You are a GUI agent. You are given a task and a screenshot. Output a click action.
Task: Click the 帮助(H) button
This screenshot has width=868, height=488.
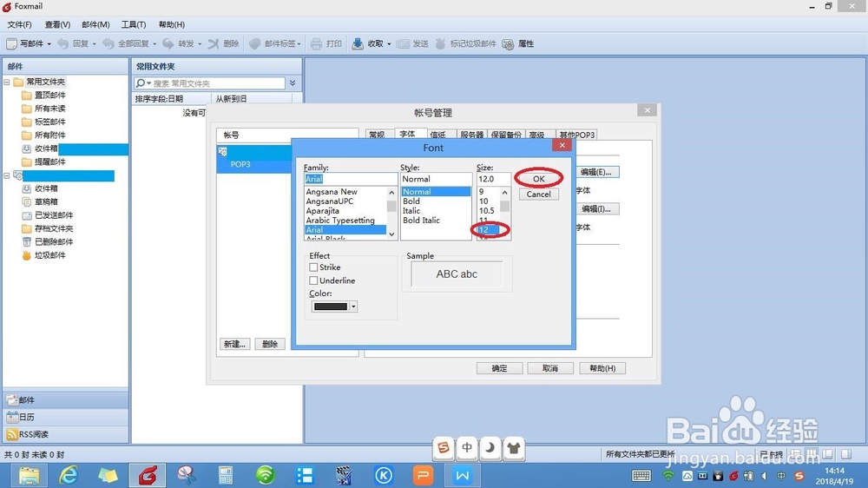[602, 368]
